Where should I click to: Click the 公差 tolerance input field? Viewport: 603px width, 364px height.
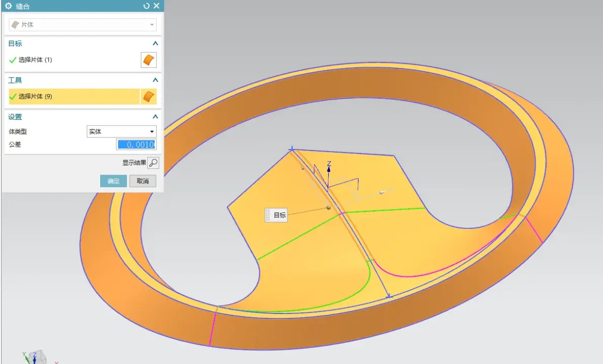pos(137,145)
